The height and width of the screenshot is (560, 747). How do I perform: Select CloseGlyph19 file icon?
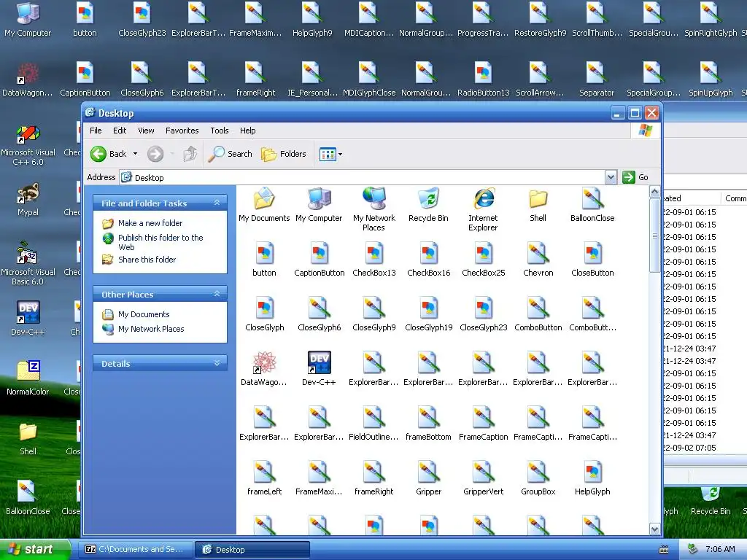coord(428,314)
